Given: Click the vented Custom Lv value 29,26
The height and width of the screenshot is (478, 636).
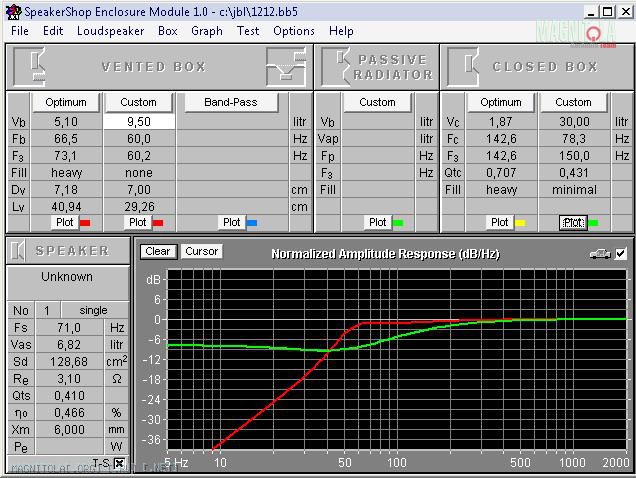Looking at the screenshot, I should 139,207.
